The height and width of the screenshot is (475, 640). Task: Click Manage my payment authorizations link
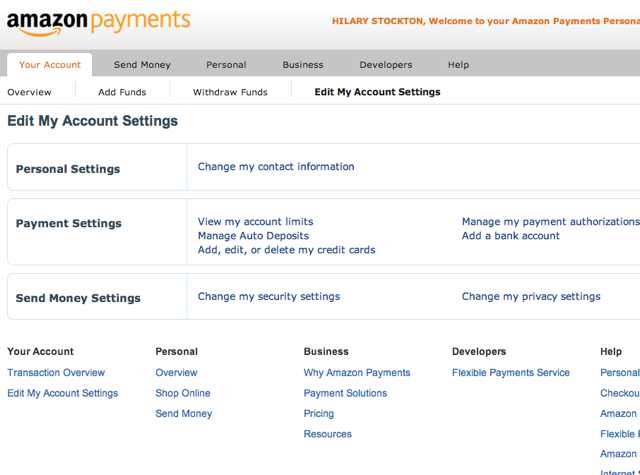(551, 222)
